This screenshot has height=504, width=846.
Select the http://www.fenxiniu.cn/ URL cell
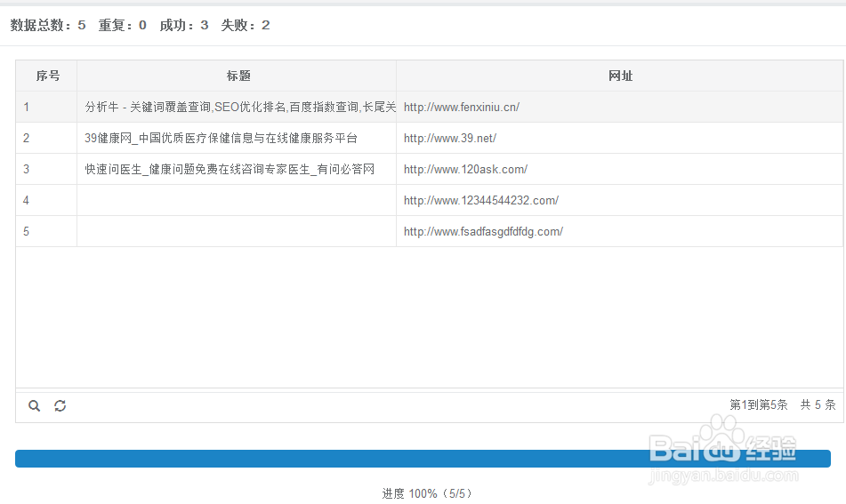(x=620, y=108)
